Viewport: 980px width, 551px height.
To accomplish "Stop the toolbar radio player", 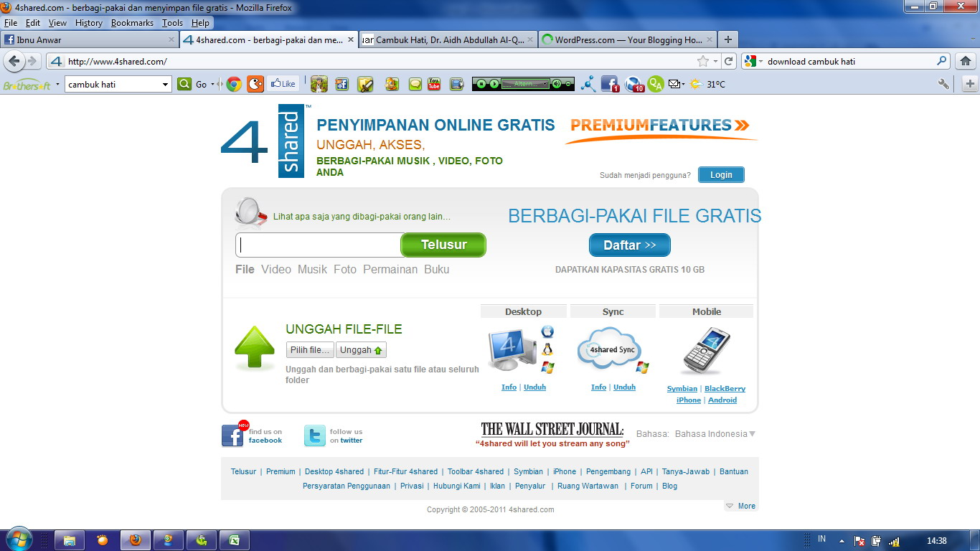I will click(x=480, y=84).
